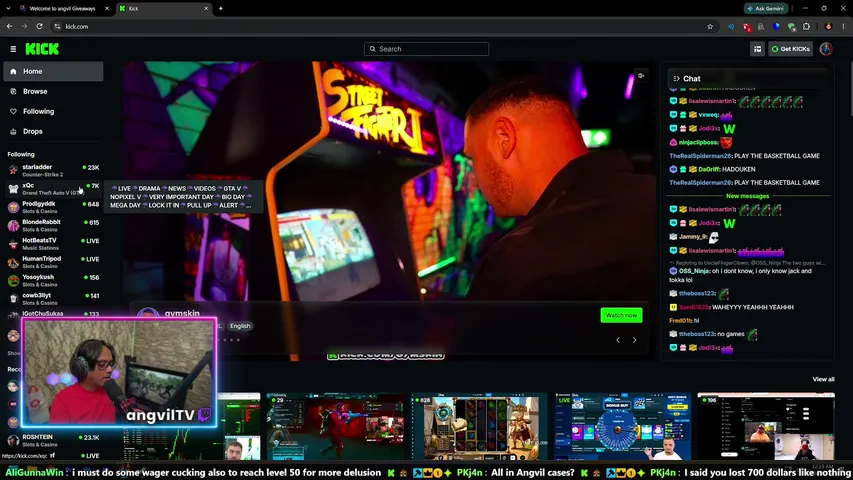Click the blue sound-wave extension icon
Viewport: 853px width, 480px height.
point(731,26)
